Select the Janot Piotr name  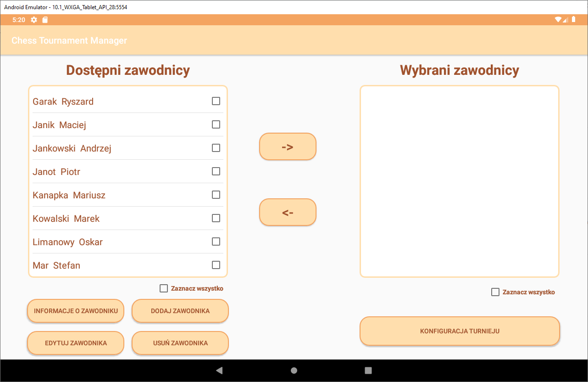click(x=56, y=172)
